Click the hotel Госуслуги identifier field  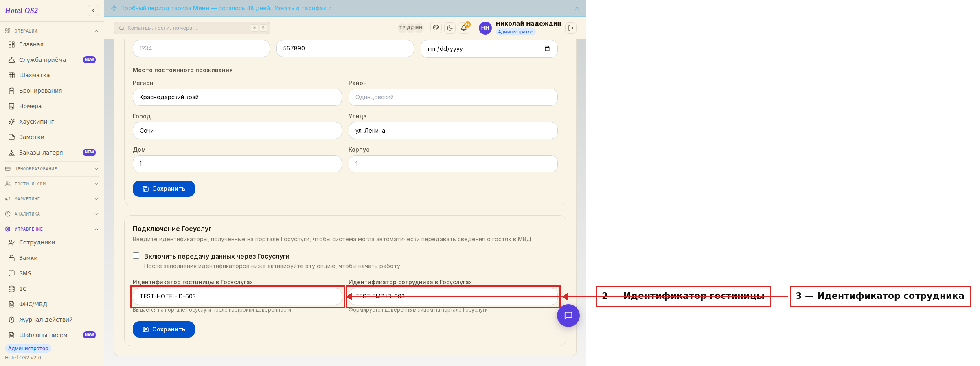237,296
